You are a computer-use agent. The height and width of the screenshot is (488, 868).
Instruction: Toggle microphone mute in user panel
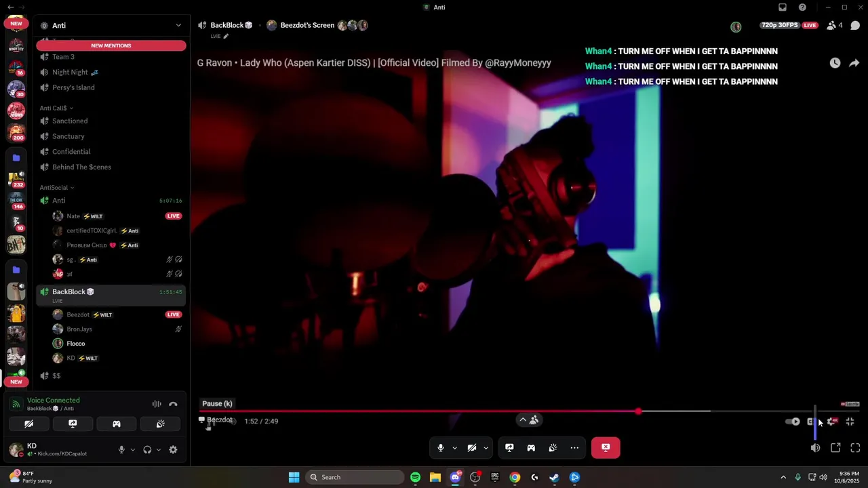click(x=121, y=449)
